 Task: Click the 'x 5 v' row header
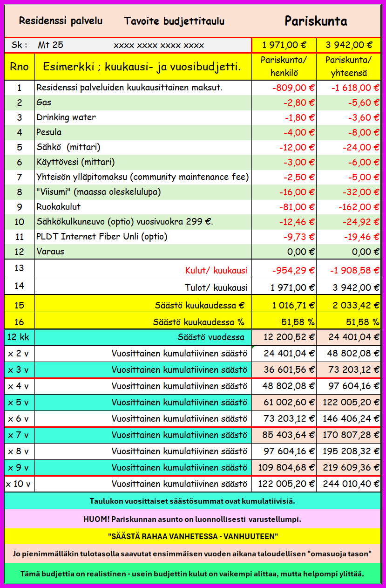20,403
